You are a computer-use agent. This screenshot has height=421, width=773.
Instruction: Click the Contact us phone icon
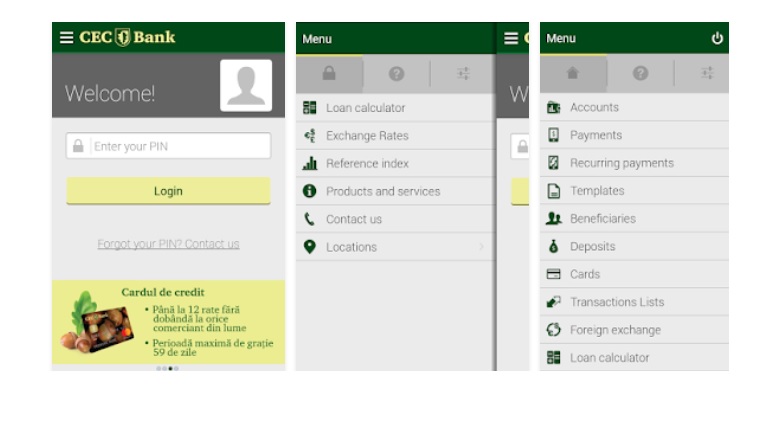pos(310,219)
